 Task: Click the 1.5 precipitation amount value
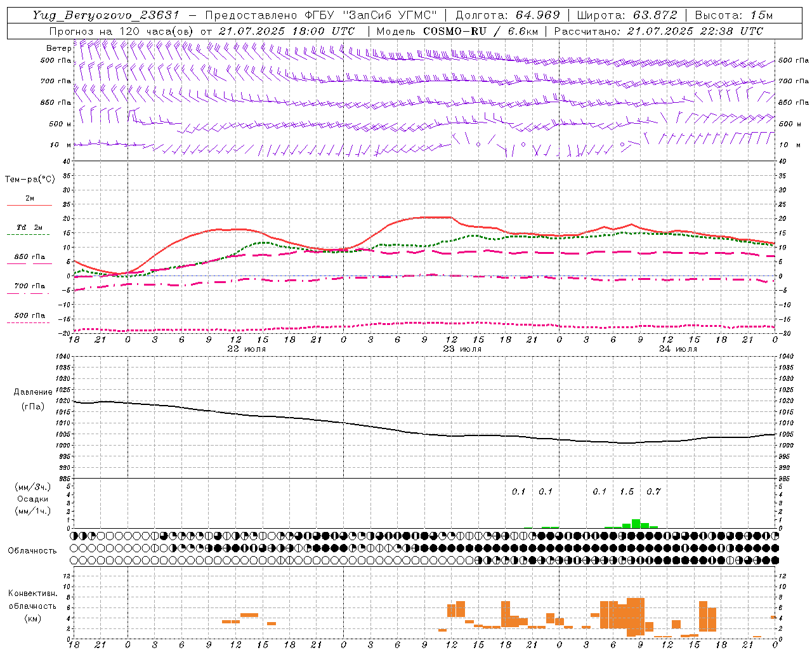coord(627,491)
